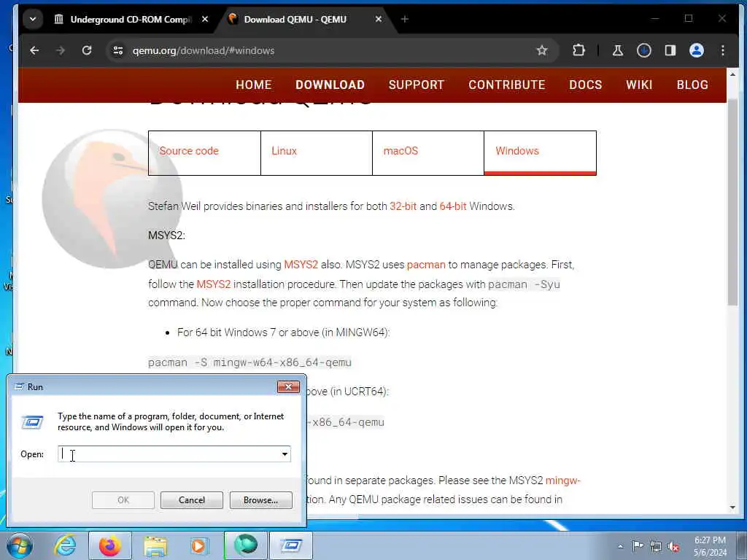
Task: Open the Chrome three-dot menu
Action: click(x=723, y=50)
